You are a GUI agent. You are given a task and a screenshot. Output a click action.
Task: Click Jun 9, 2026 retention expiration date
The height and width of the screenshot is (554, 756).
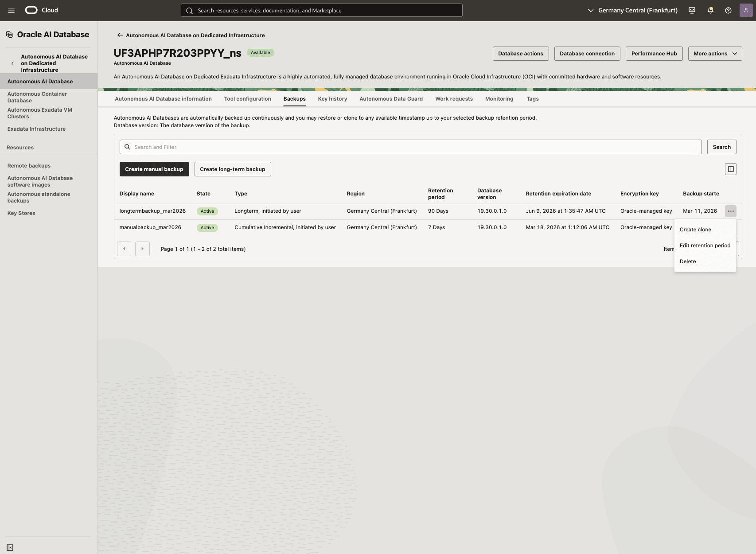tap(565, 211)
